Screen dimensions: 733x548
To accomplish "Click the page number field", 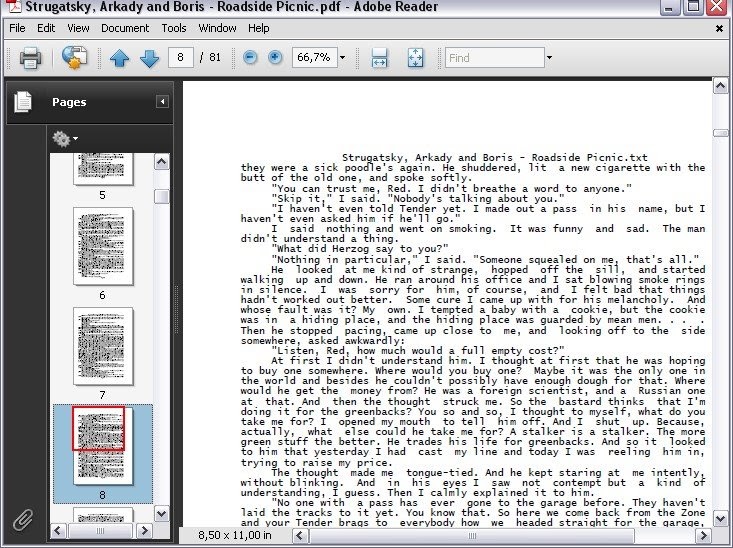I will (180, 58).
